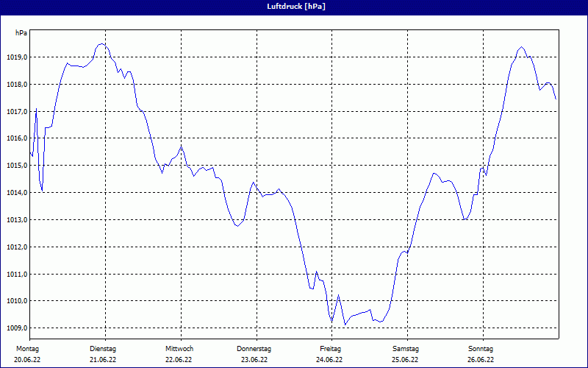Select the 26.06.22 date label

pyautogui.click(x=481, y=360)
